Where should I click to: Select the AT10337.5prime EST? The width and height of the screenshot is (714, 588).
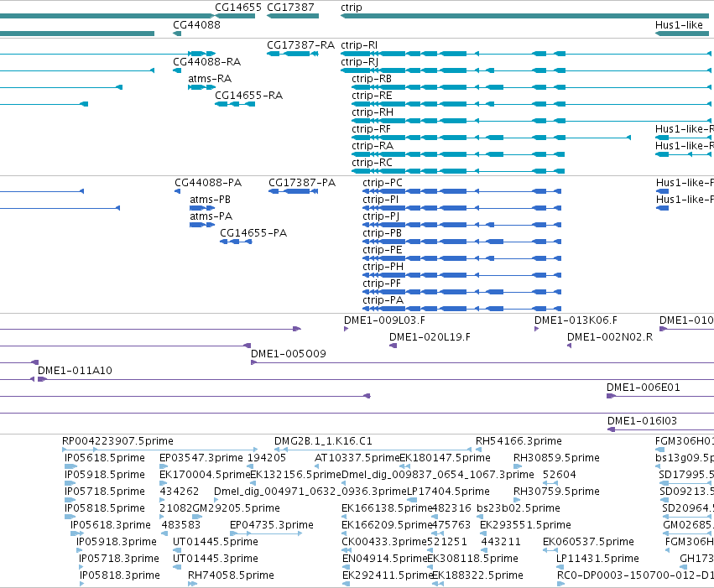coord(316,466)
